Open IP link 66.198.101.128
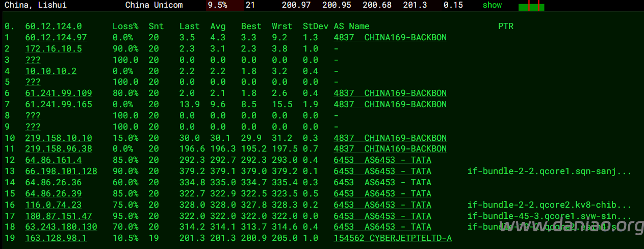 [x=61, y=171]
